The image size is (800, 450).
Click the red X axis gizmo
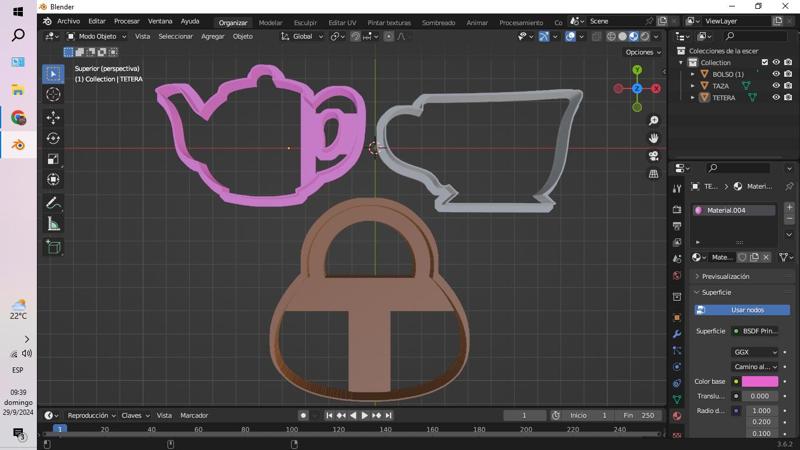point(656,89)
